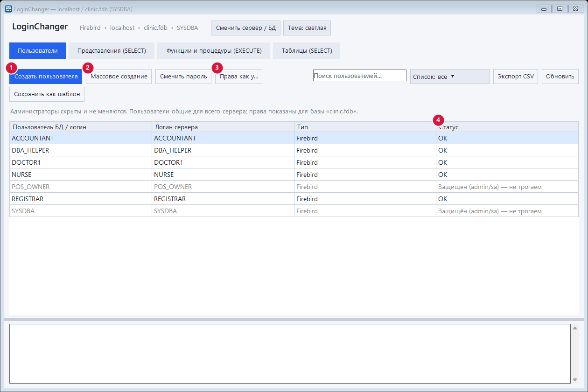The height and width of the screenshot is (392, 588).
Task: Focus the Поиск пользователей search field
Action: point(360,76)
